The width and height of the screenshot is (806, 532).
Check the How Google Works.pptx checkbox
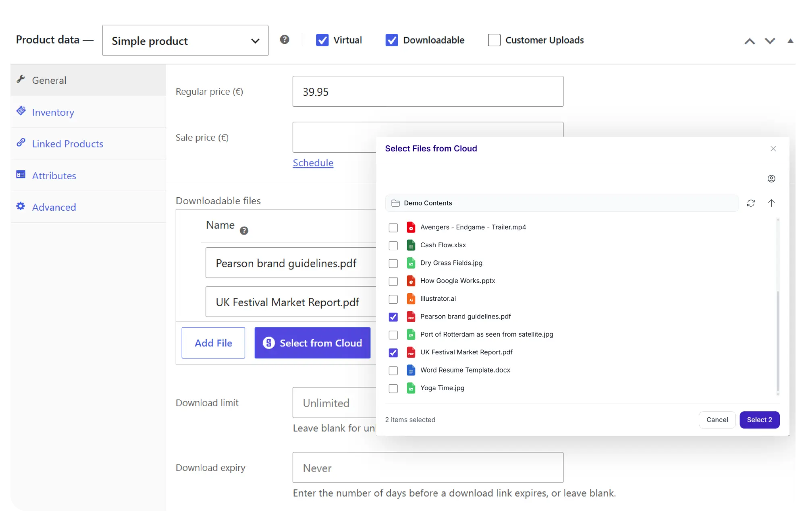pos(393,282)
